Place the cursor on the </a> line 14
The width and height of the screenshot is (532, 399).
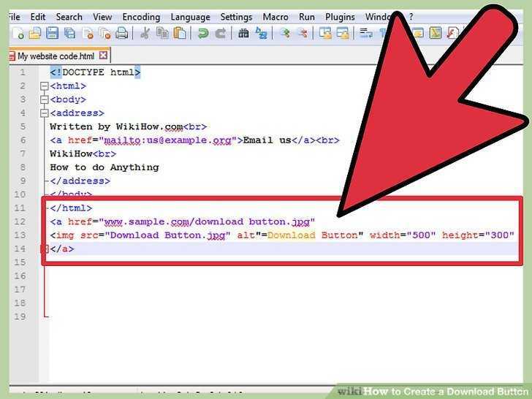click(x=281, y=248)
